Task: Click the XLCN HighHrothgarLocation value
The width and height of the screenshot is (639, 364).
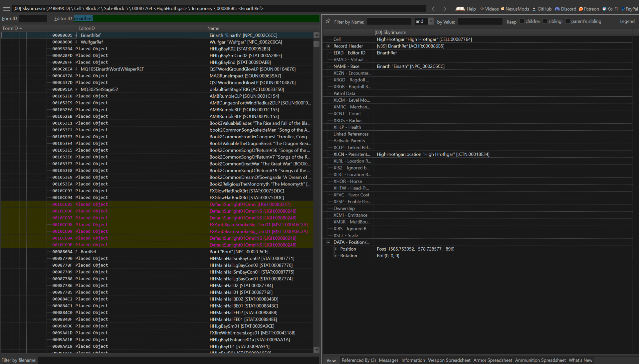Action: tap(433, 154)
